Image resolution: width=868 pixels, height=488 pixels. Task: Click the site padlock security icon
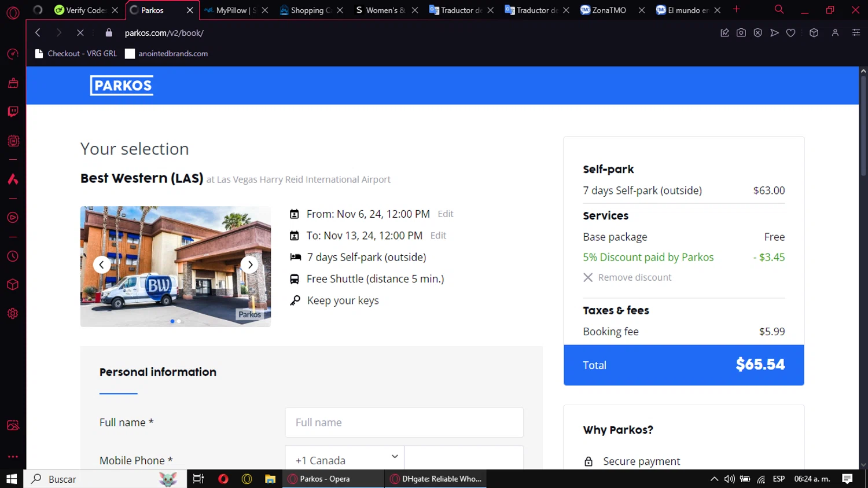click(109, 33)
